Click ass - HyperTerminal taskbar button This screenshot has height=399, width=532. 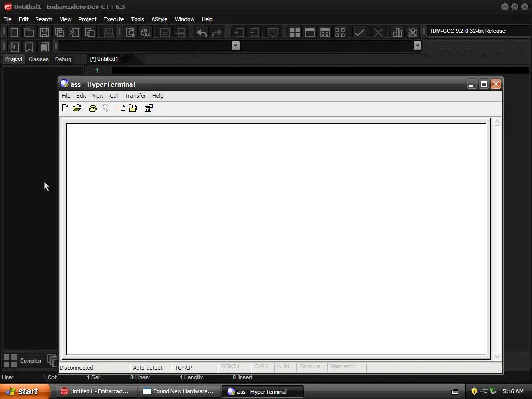pyautogui.click(x=262, y=391)
